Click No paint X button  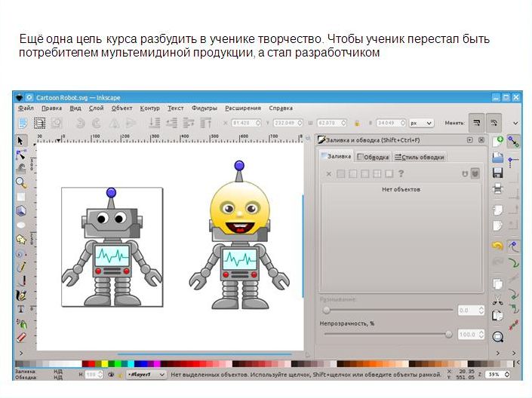(328, 174)
